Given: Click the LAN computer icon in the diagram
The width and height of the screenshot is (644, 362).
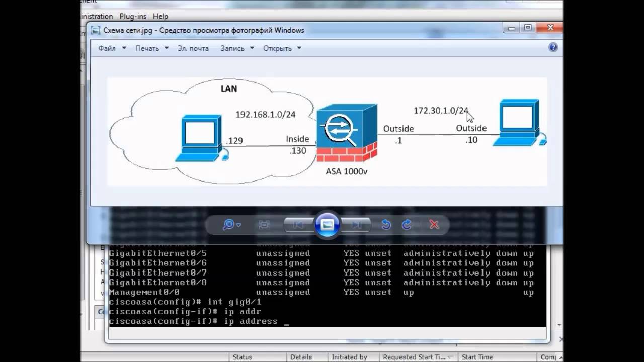Looking at the screenshot, I should click(201, 138).
